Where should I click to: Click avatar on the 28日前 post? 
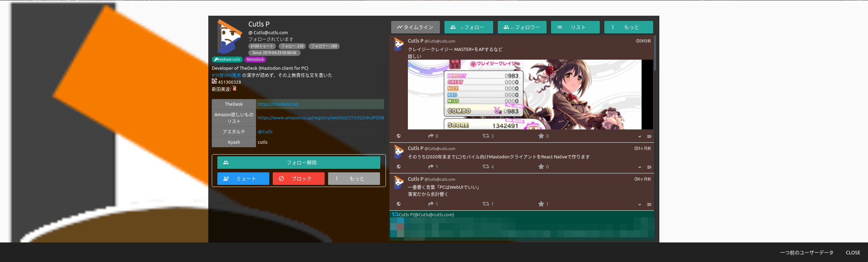pyautogui.click(x=399, y=44)
